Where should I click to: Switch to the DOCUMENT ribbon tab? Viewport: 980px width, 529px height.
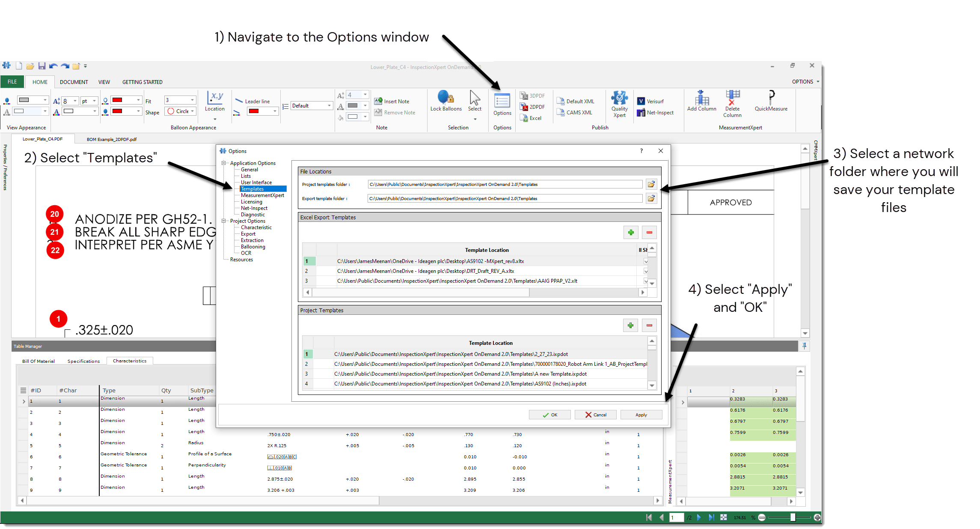point(74,82)
